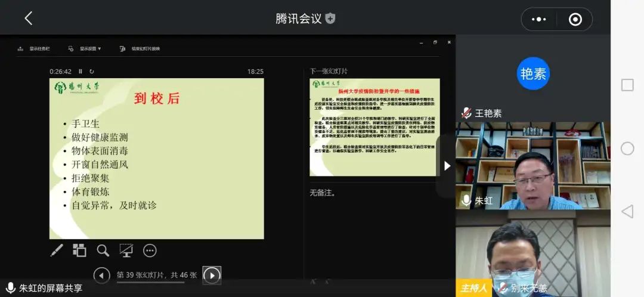
Task: Select the pen and laser pointer tool
Action: (x=57, y=250)
